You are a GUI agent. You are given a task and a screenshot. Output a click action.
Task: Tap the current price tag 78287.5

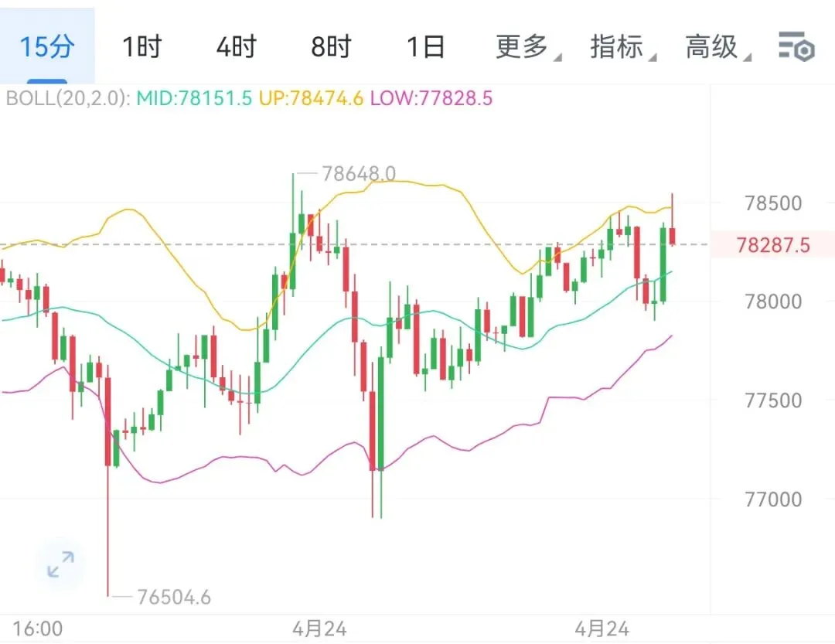(773, 245)
